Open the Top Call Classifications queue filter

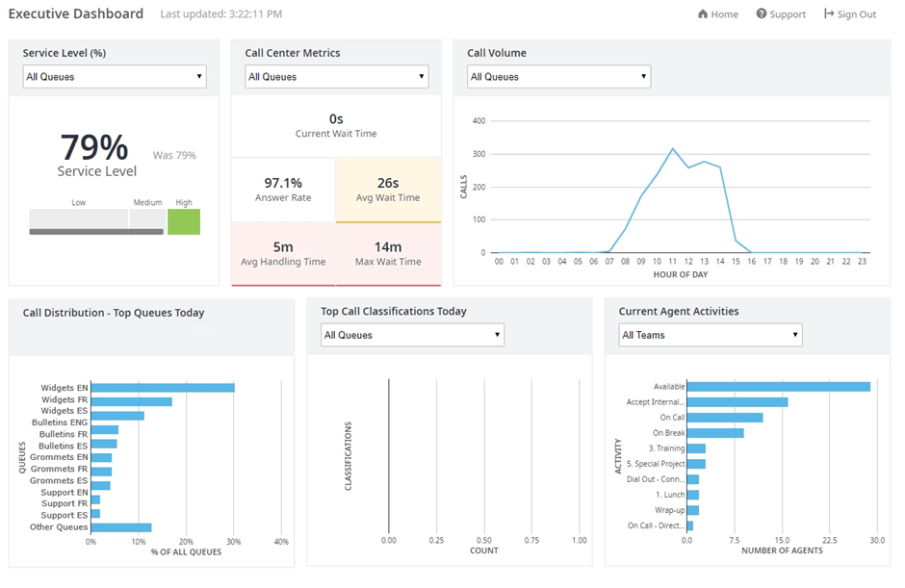tap(412, 335)
